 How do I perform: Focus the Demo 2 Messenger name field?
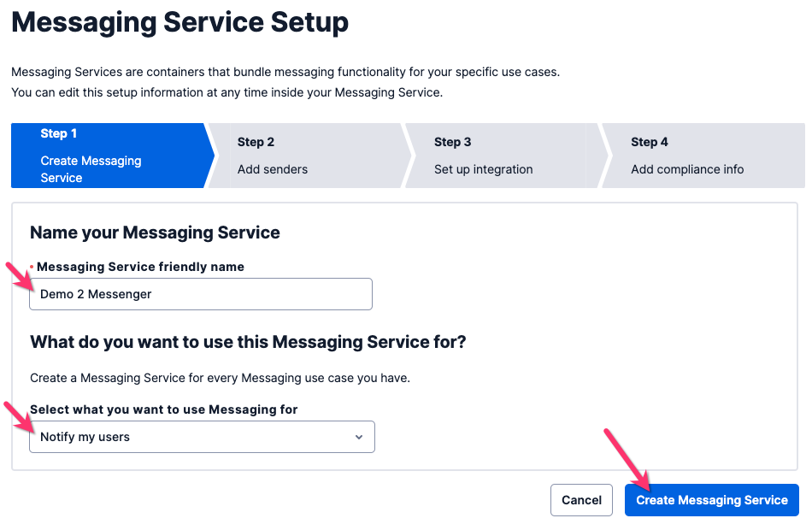(x=201, y=294)
